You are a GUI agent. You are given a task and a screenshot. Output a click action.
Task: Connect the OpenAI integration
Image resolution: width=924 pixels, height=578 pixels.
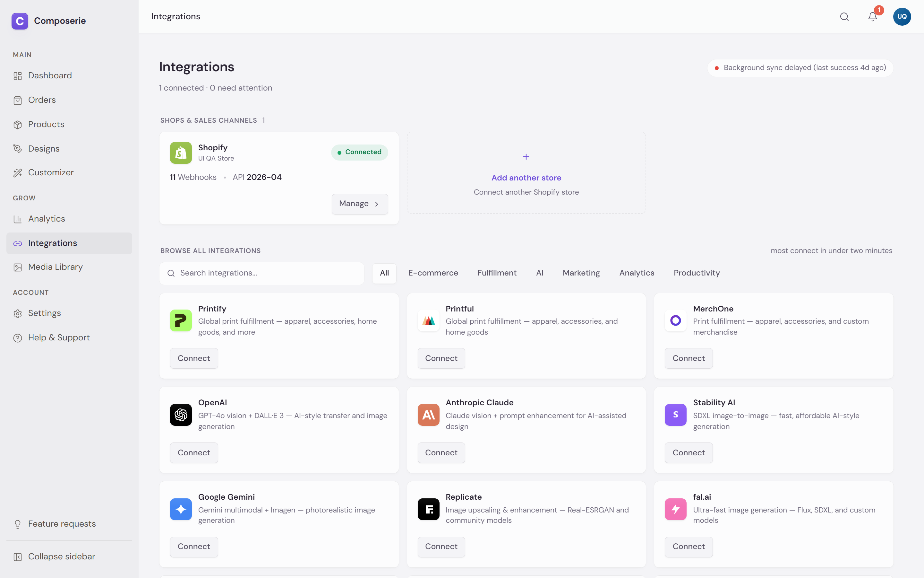(x=194, y=453)
